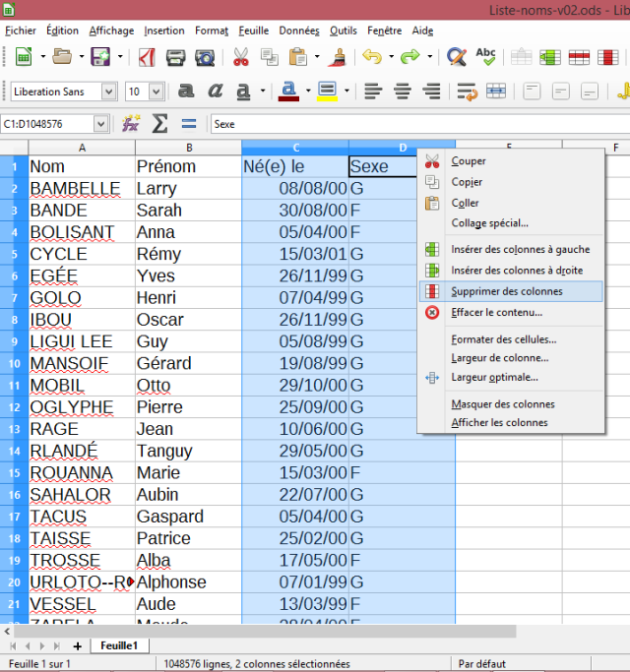Toggle underline formatting
The image size is (630, 672).
coord(244,92)
